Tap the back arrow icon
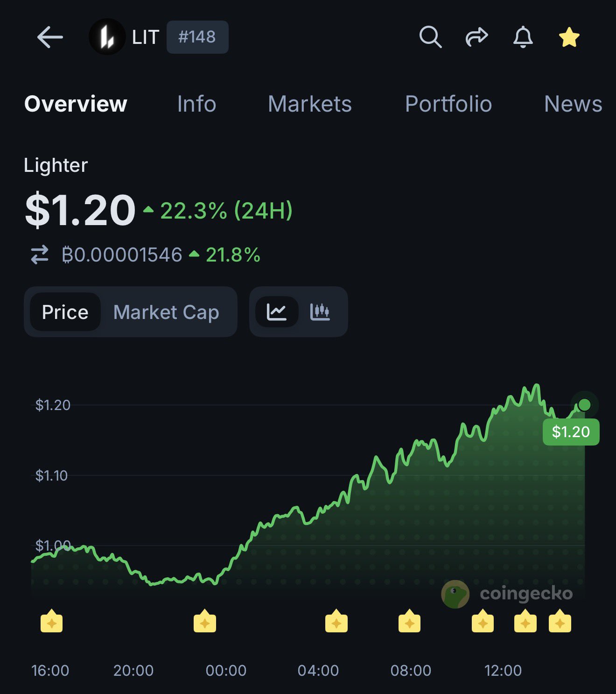This screenshot has width=616, height=694. 50,37
